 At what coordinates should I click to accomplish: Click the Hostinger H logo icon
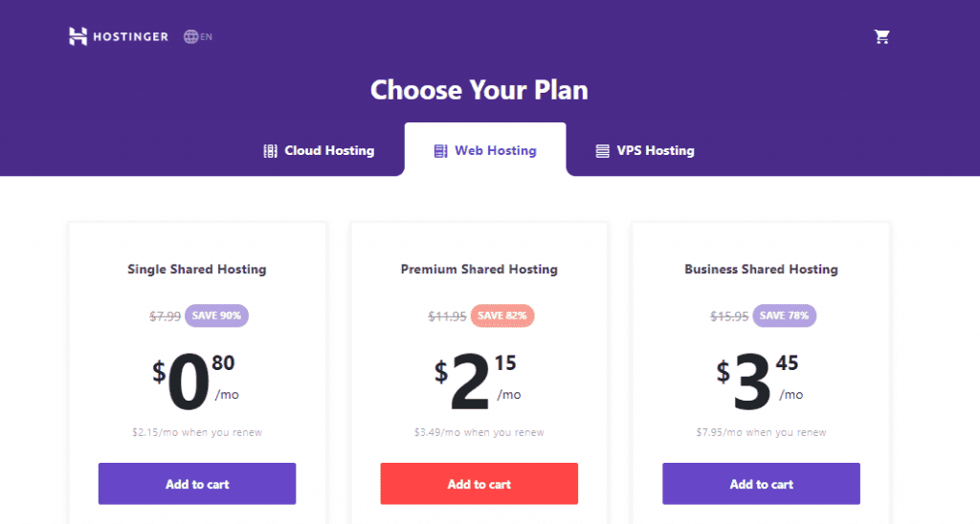[78, 36]
